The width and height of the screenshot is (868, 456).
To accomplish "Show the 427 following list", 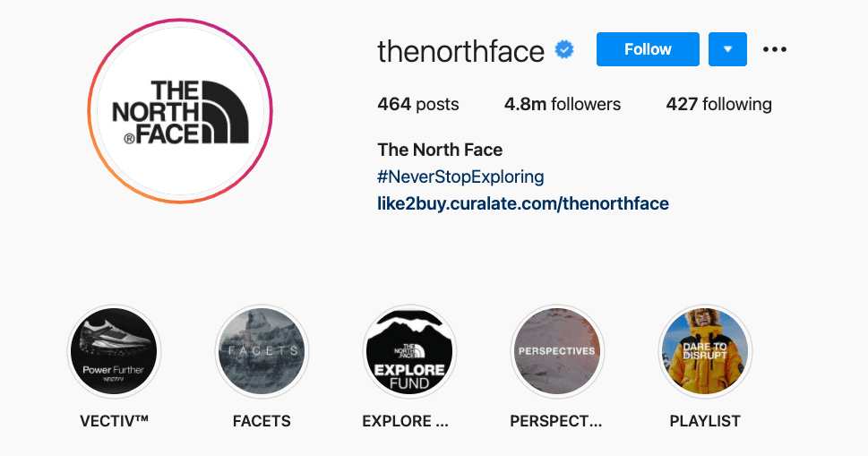I will [x=718, y=105].
